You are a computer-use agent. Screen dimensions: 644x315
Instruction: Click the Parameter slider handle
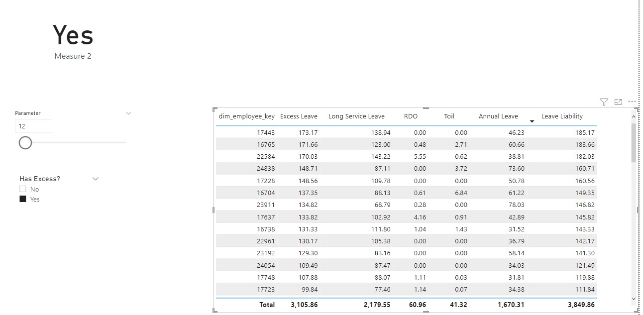25,143
